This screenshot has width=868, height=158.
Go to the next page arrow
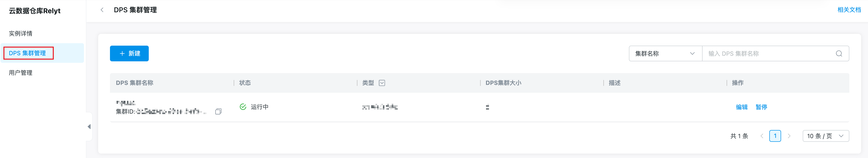(789, 136)
